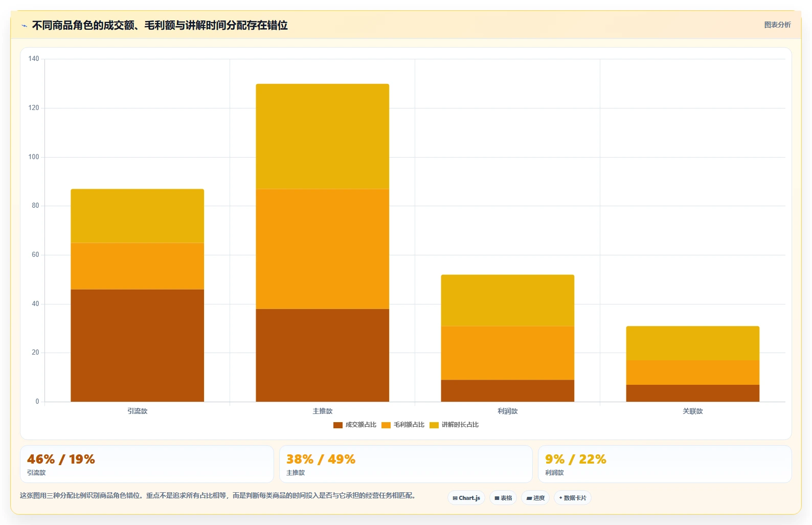Click the 图表分析 label in the header
The width and height of the screenshot is (812, 525).
pyautogui.click(x=777, y=25)
